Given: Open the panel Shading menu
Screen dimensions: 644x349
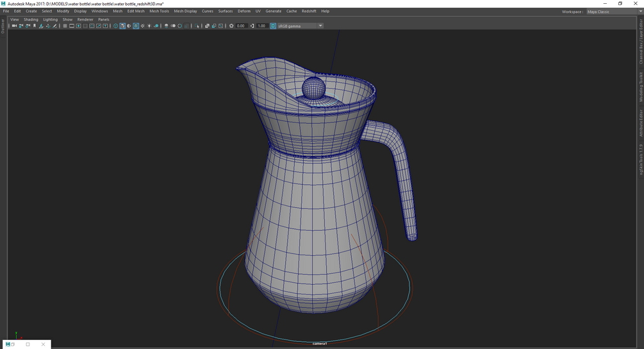Looking at the screenshot, I should [x=31, y=19].
